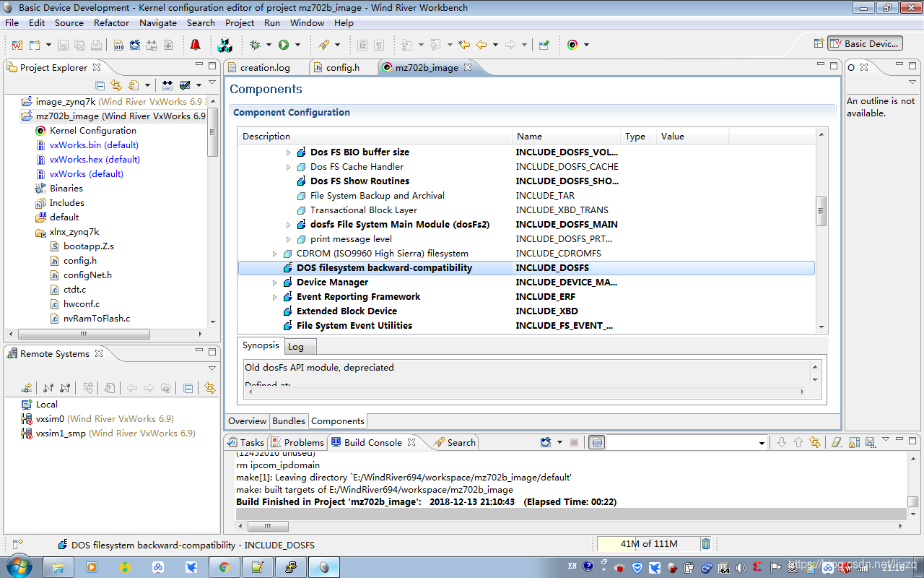Select the hwconf.c file
Screen dimensions: 924x578
[x=82, y=304]
